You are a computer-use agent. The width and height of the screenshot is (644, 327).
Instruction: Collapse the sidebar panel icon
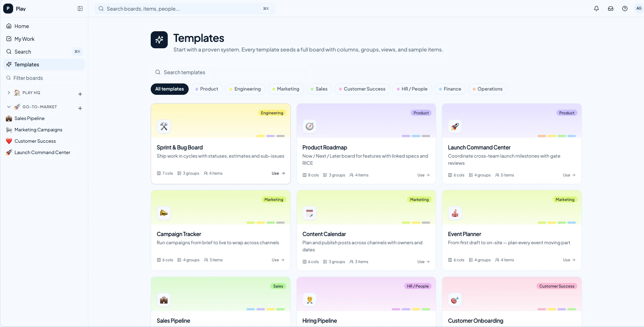click(80, 9)
